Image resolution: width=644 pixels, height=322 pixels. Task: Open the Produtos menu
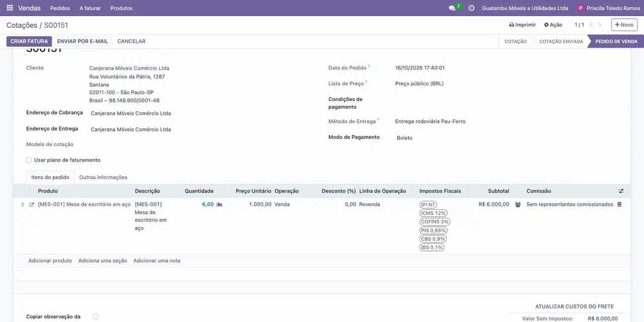pos(121,8)
